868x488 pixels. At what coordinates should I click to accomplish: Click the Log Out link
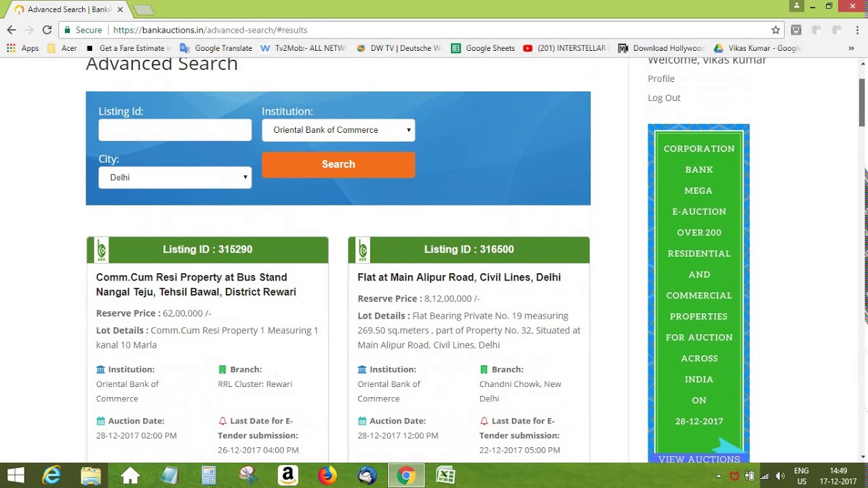[664, 98]
